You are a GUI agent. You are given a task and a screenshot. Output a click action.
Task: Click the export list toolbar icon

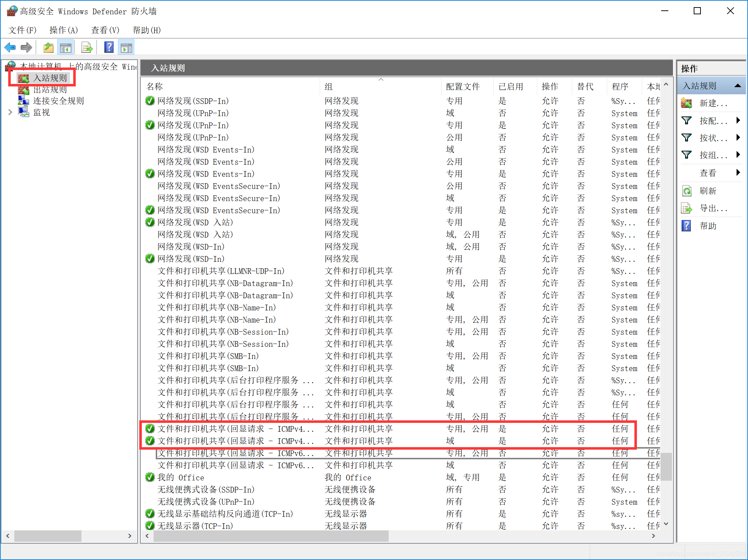point(87,47)
